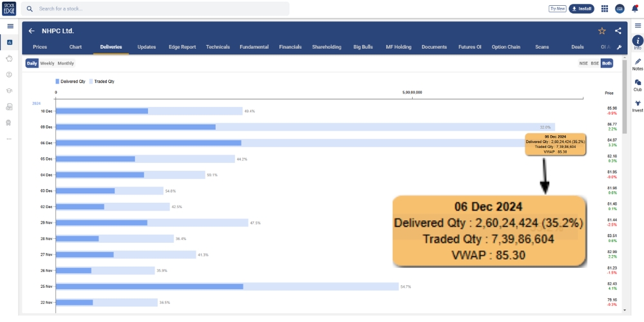This screenshot has width=644, height=322.
Task: Add NHPC to favorites with star icon
Action: coord(602,31)
